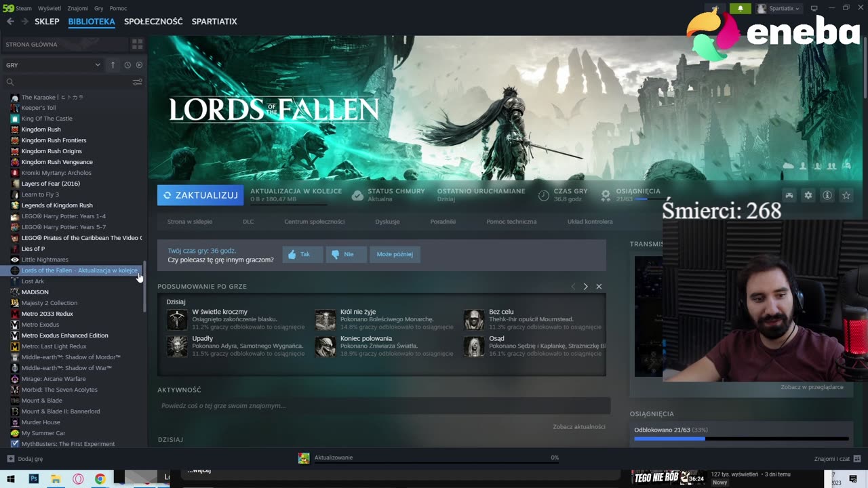Image resolution: width=868 pixels, height=488 pixels.
Task: Select Lost Ark in the game list
Action: [33, 281]
